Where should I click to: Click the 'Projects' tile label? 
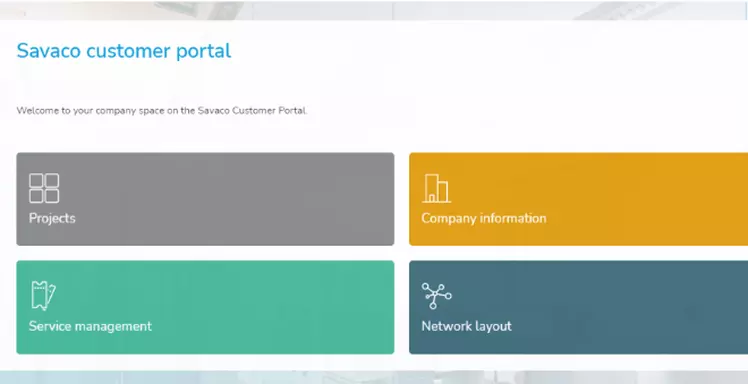pyautogui.click(x=52, y=218)
